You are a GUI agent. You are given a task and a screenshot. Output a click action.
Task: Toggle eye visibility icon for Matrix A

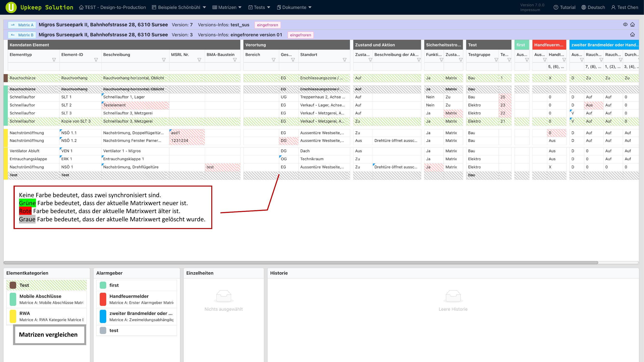pos(625,24)
